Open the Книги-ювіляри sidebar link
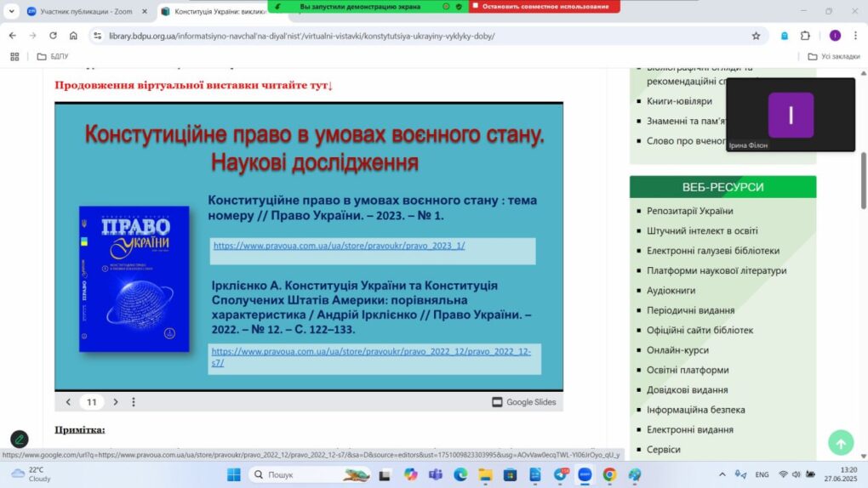The width and height of the screenshot is (868, 488). pos(679,101)
